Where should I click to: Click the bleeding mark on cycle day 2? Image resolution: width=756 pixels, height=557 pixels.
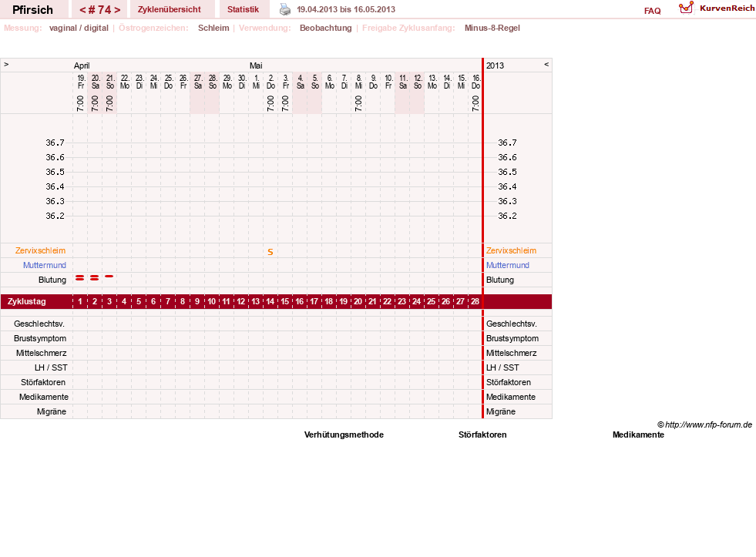tap(95, 278)
